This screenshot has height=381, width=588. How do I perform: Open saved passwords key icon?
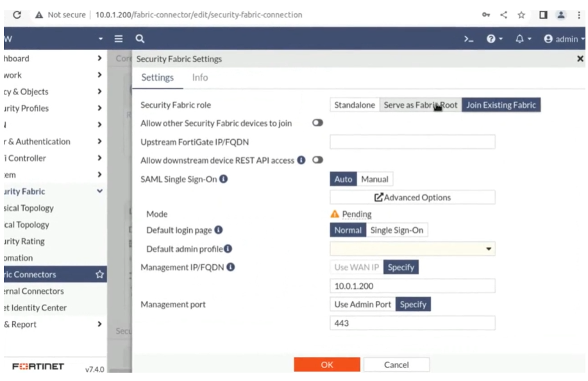coord(486,15)
